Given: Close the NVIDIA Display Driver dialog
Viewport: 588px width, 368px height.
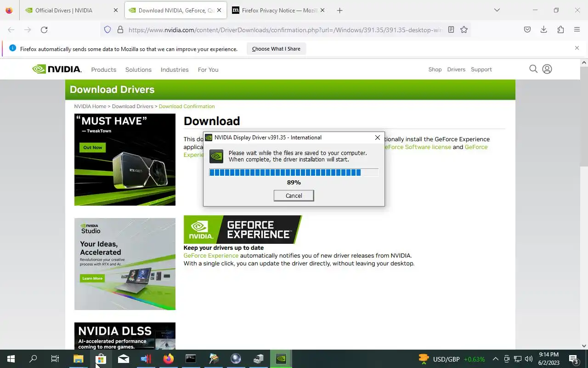Looking at the screenshot, I should pyautogui.click(x=377, y=138).
